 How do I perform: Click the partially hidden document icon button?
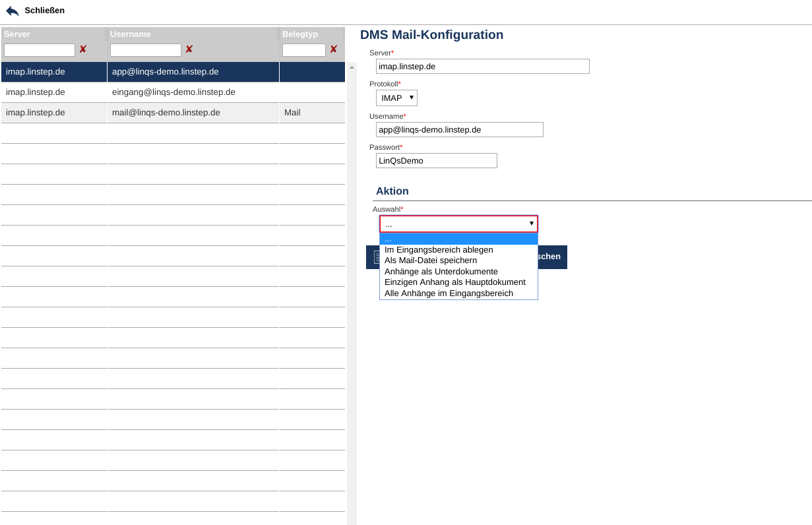pyautogui.click(x=373, y=257)
